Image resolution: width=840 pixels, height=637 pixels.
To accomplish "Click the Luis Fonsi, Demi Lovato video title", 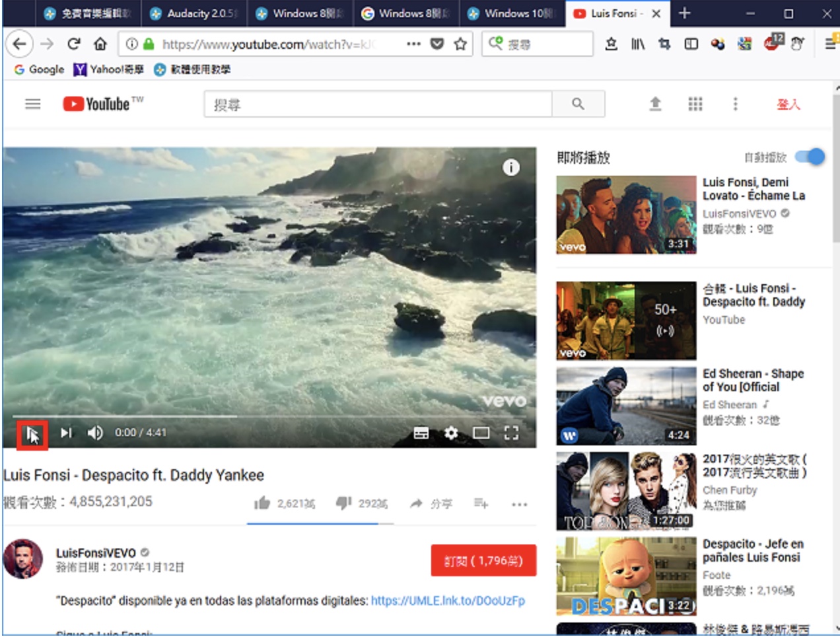I will tap(753, 189).
